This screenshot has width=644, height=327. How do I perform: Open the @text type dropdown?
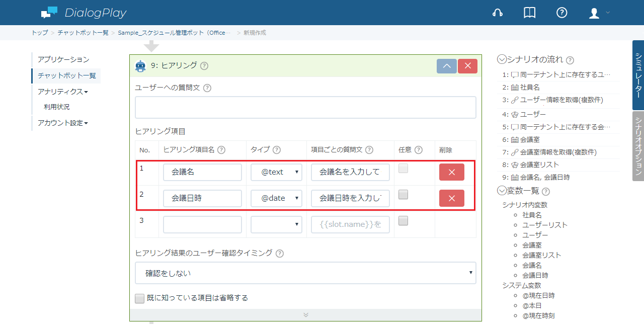[x=277, y=172]
